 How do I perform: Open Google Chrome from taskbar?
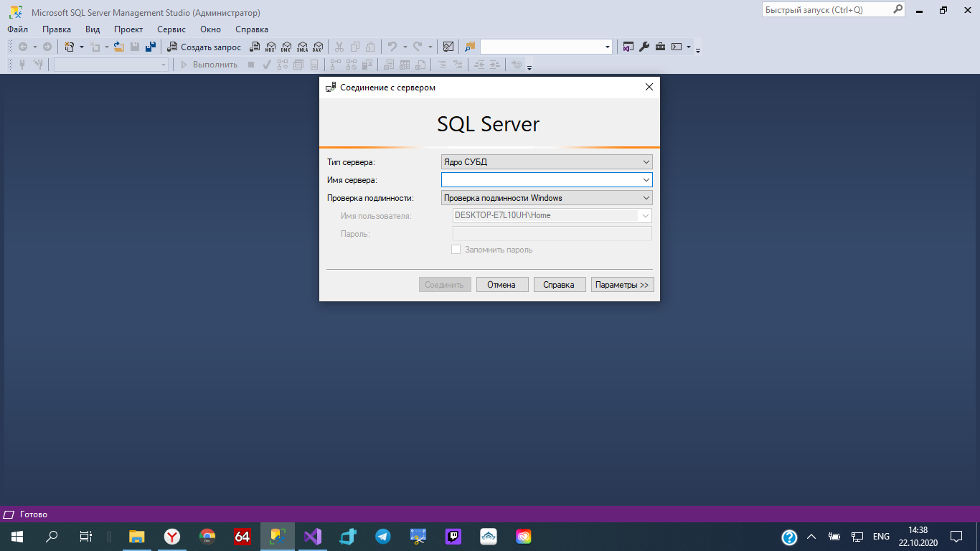207,537
